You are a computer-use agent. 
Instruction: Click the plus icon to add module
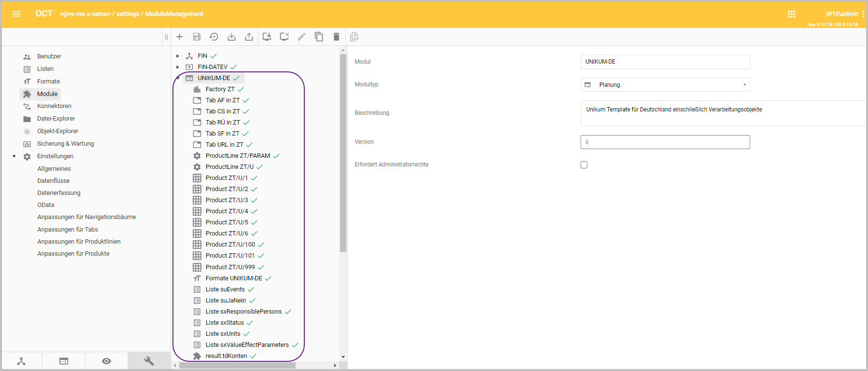click(179, 37)
